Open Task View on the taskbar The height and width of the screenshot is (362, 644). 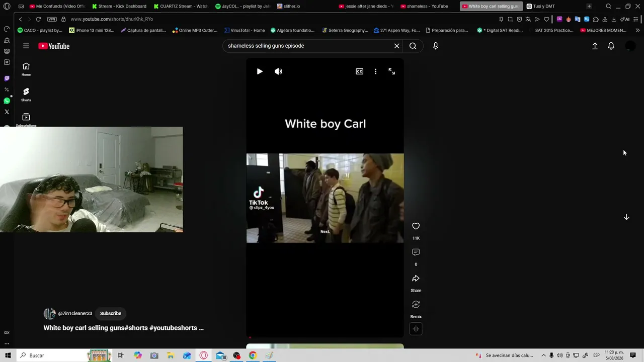tap(121, 355)
